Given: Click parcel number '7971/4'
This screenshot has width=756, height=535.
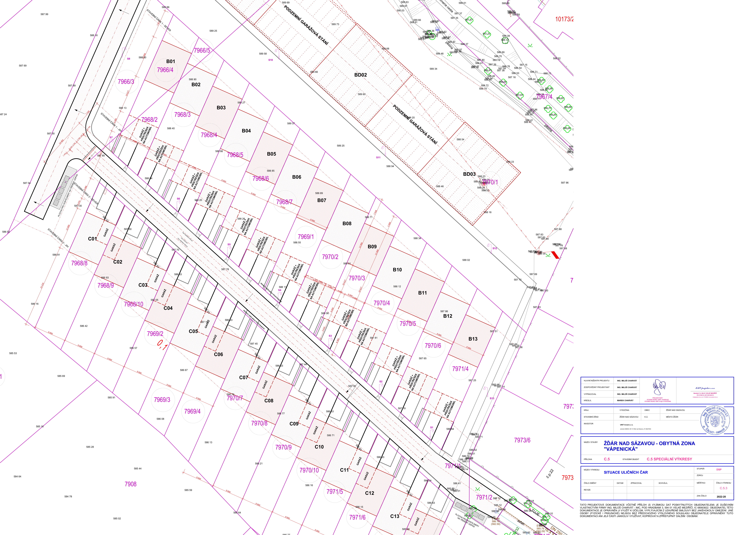Looking at the screenshot, I should [460, 369].
